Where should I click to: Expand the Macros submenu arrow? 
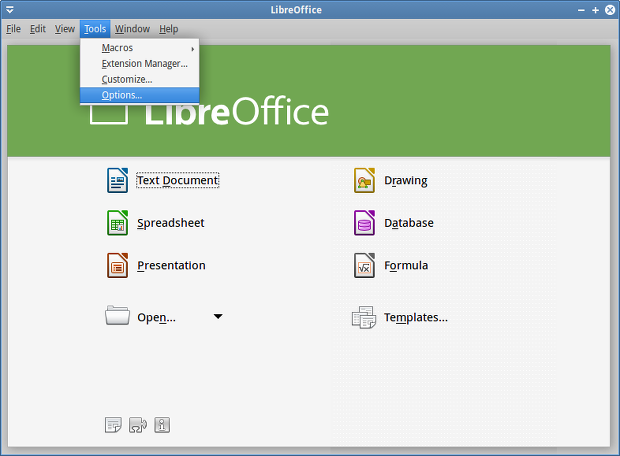(193, 49)
